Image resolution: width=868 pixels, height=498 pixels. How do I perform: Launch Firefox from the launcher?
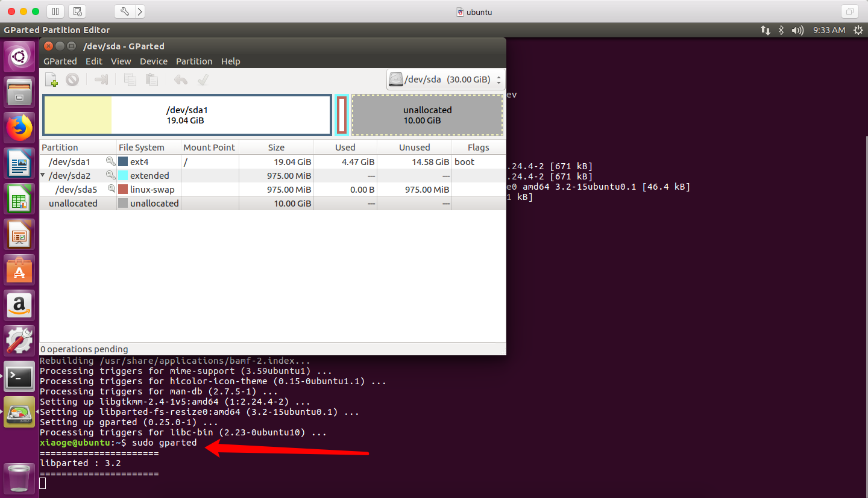tap(19, 128)
